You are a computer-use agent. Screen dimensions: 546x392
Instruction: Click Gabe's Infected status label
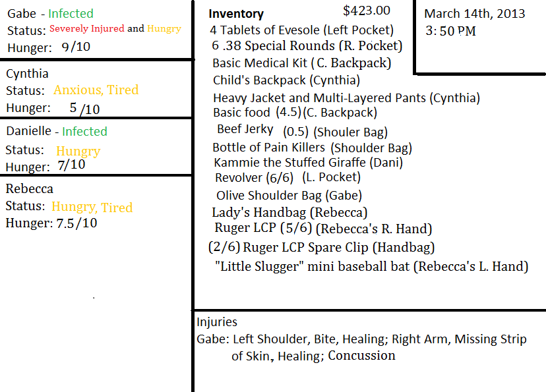(71, 13)
